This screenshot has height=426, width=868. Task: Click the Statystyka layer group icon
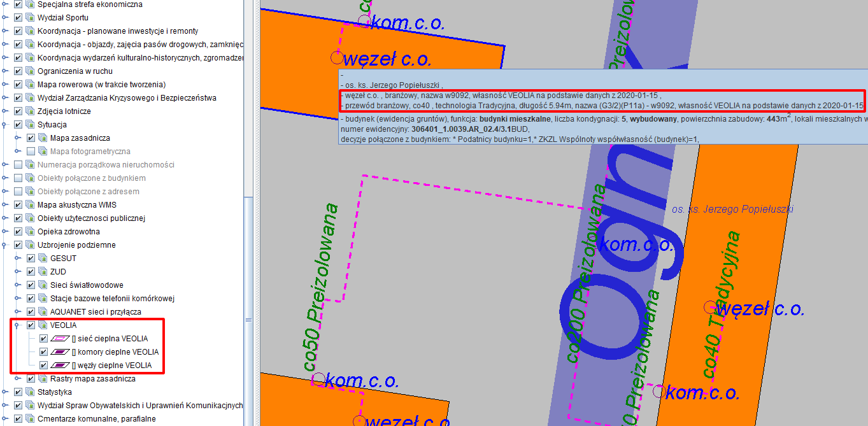tap(30, 392)
